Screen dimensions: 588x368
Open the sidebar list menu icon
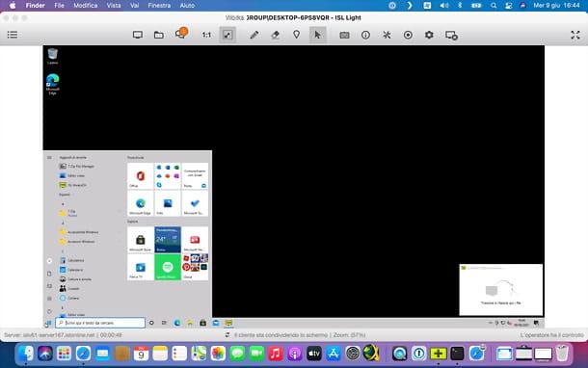[x=13, y=35]
